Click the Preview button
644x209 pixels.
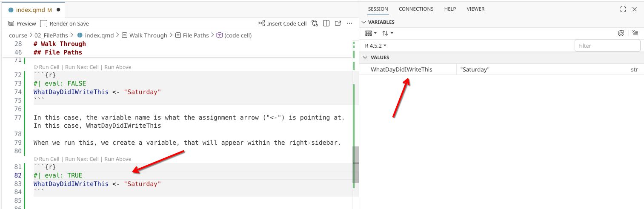tap(22, 24)
